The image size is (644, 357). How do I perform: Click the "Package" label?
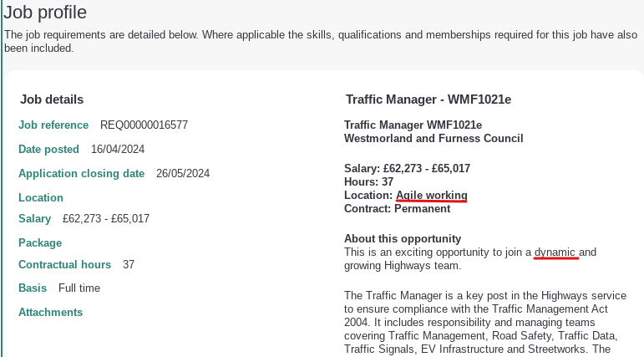[x=40, y=243]
